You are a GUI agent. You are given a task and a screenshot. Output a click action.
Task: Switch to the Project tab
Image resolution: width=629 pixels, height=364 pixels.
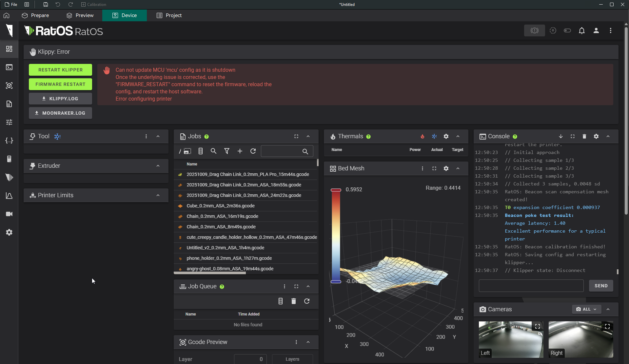pos(169,15)
